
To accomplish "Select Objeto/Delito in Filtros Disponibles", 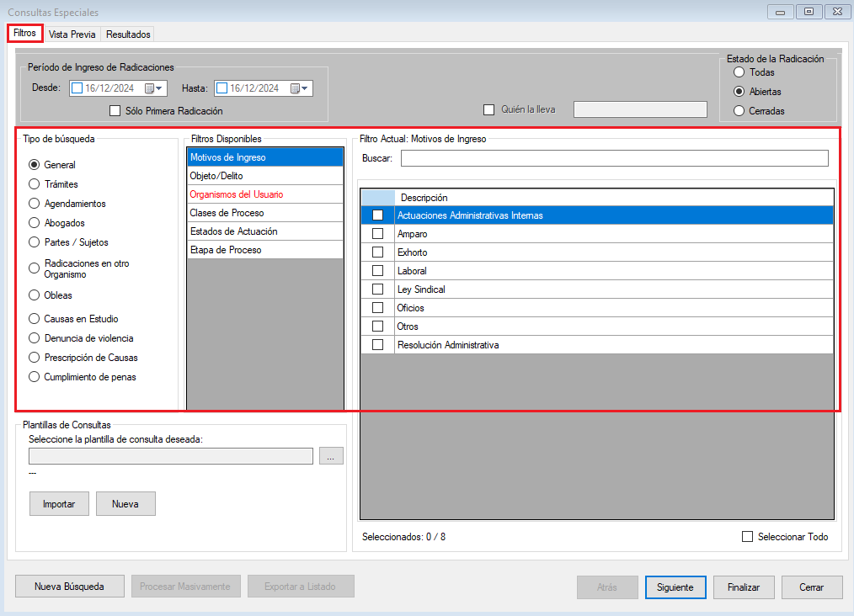I will point(264,176).
